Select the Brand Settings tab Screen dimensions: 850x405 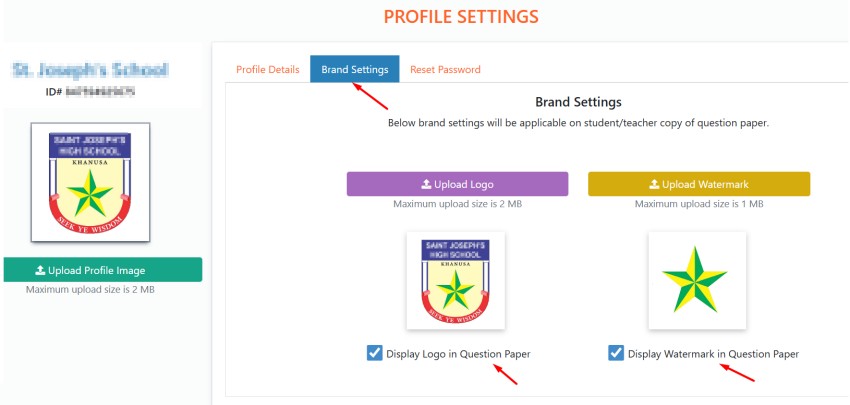355,70
